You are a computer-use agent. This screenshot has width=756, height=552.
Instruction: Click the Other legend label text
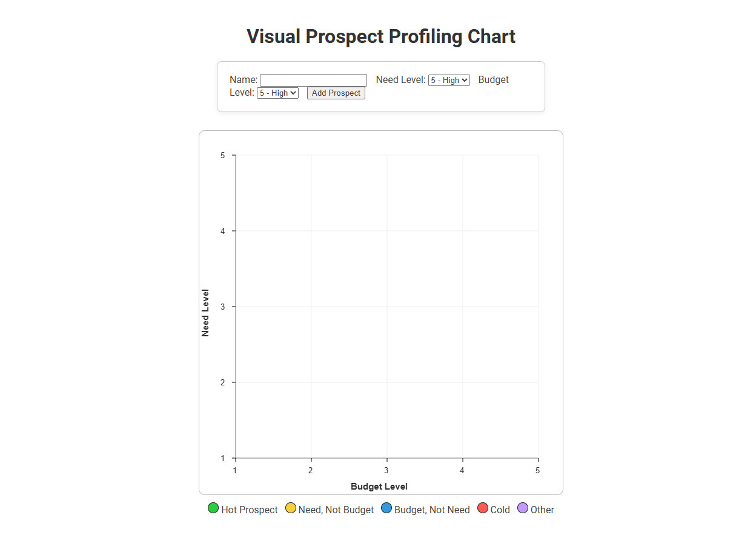tap(542, 510)
